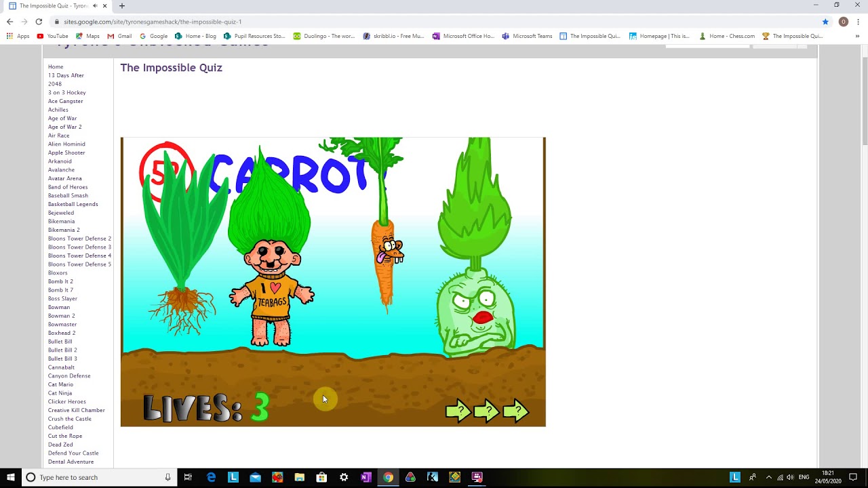Open OneNote from the taskbar
Image resolution: width=868 pixels, height=488 pixels.
[x=366, y=477]
